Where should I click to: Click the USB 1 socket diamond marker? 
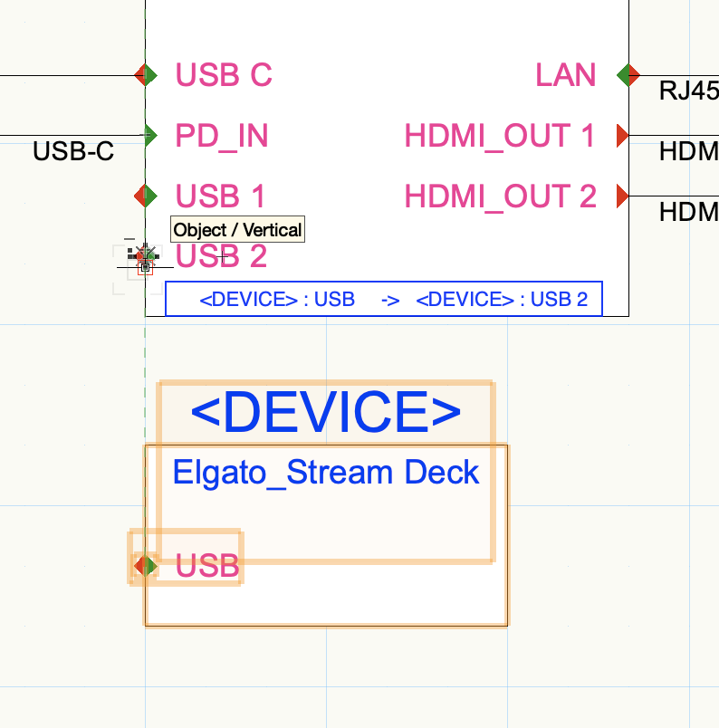click(x=146, y=195)
